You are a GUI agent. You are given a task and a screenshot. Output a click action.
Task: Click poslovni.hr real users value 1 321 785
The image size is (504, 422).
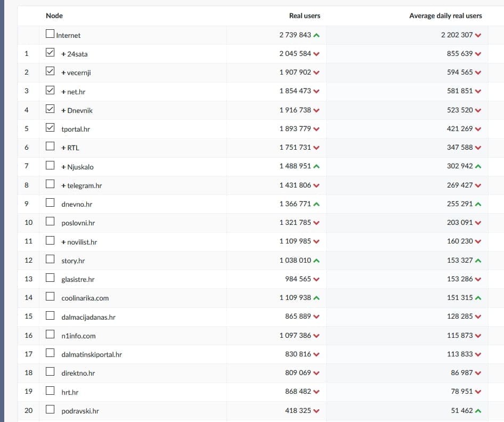coord(295,223)
